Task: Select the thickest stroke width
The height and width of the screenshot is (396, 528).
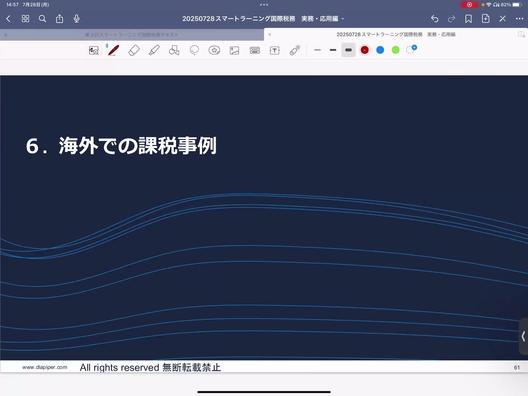Action: [x=349, y=50]
